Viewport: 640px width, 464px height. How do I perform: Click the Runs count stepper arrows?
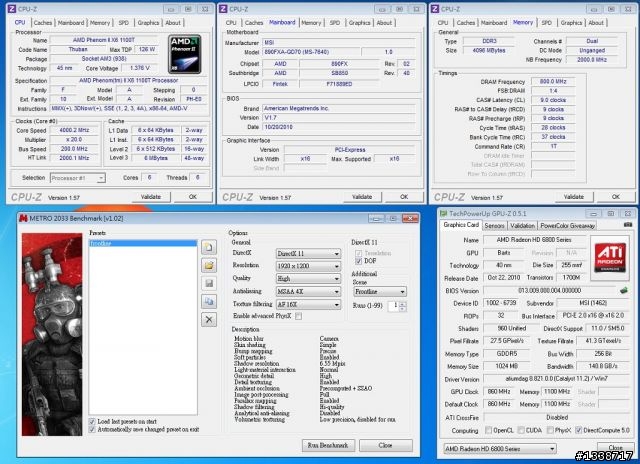pos(402,306)
